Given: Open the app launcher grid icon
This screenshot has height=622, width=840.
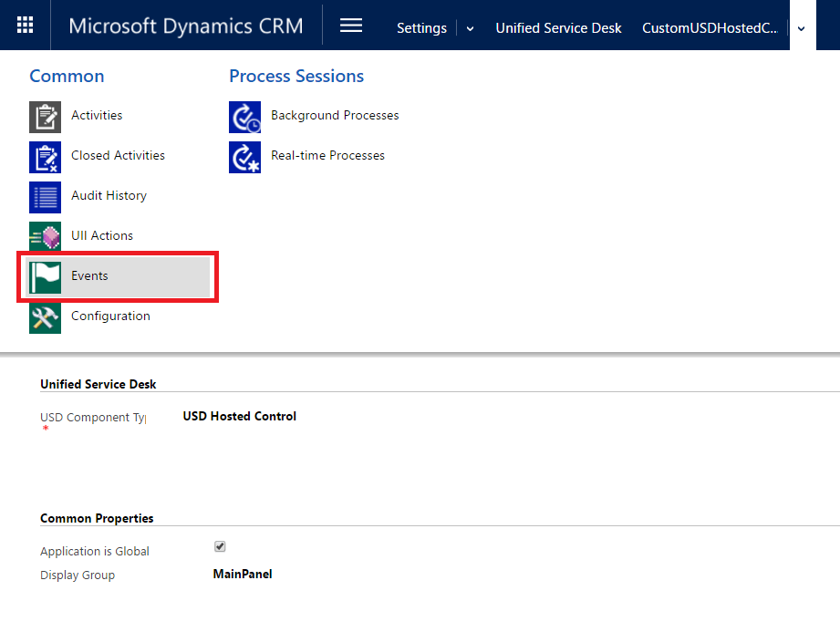Looking at the screenshot, I should (26, 26).
